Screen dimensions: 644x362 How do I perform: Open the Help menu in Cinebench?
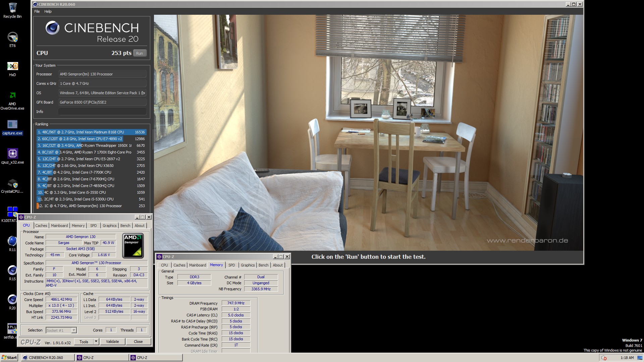(48, 11)
